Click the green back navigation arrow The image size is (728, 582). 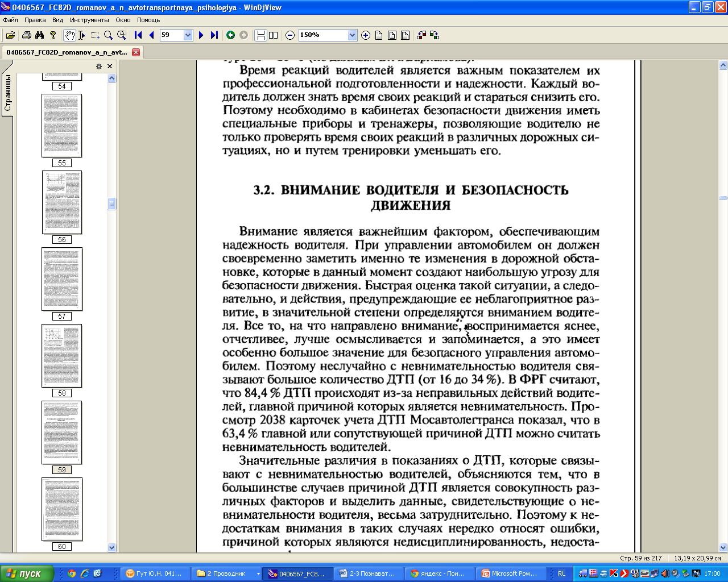(x=230, y=35)
